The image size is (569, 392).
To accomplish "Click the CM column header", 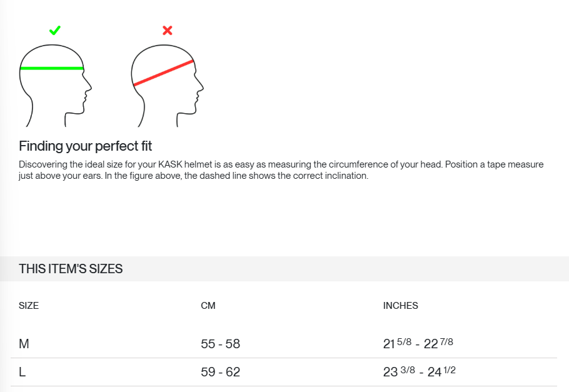I will [x=208, y=306].
